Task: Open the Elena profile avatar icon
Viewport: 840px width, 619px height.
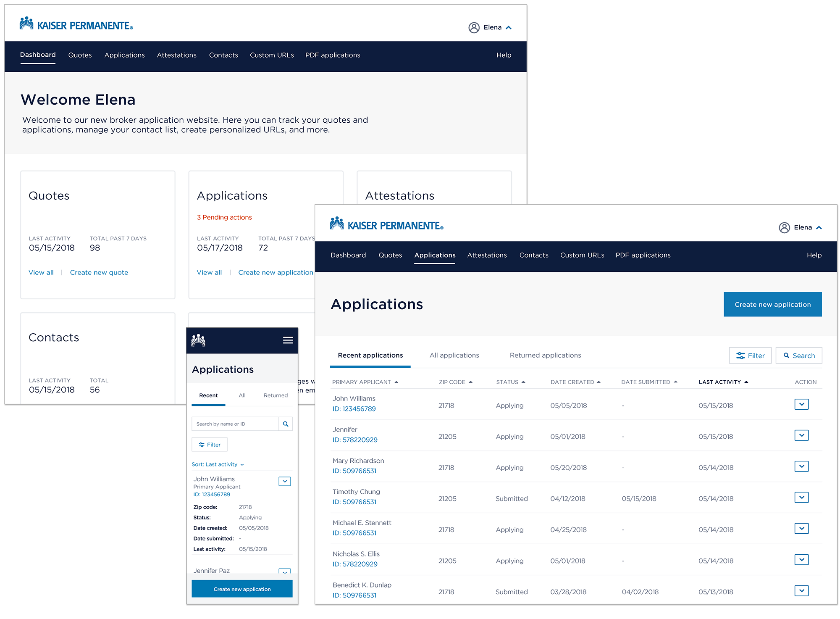Action: pos(474,27)
